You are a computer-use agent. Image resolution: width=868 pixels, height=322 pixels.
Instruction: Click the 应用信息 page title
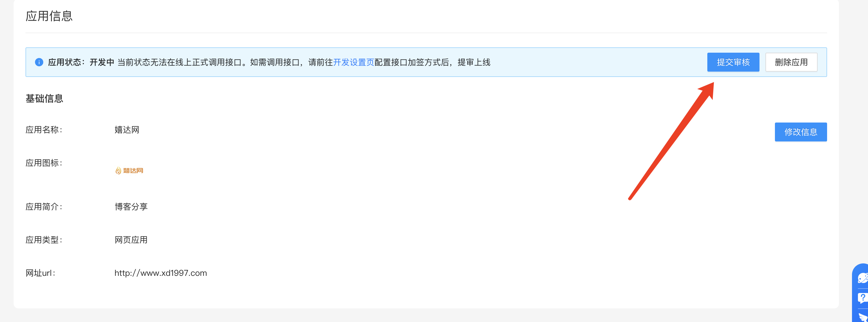click(x=50, y=15)
